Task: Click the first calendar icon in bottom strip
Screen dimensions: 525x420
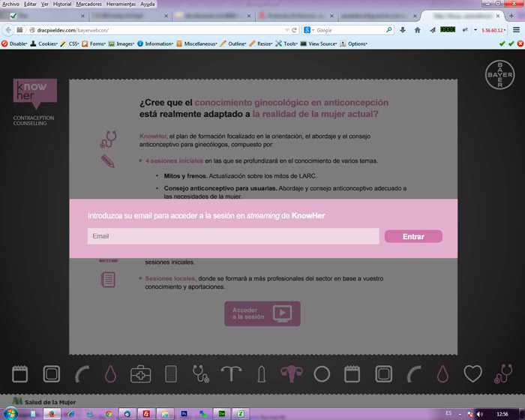Action: [x=19, y=373]
